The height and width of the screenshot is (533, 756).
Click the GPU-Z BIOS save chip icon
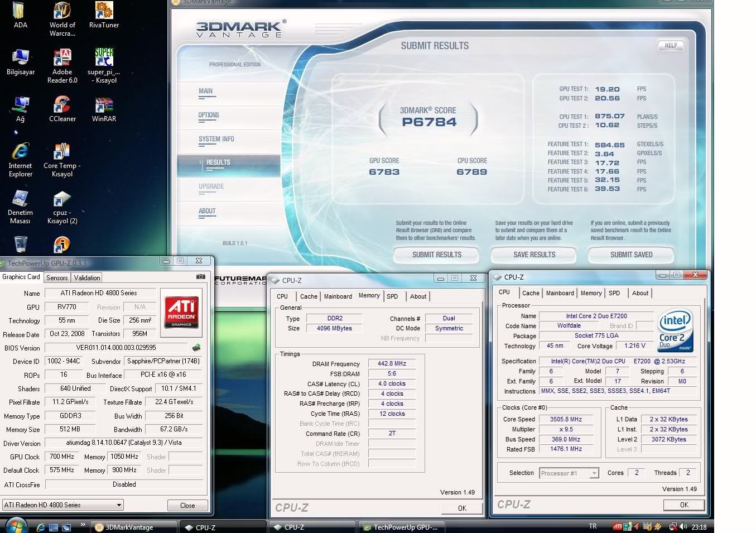[196, 347]
